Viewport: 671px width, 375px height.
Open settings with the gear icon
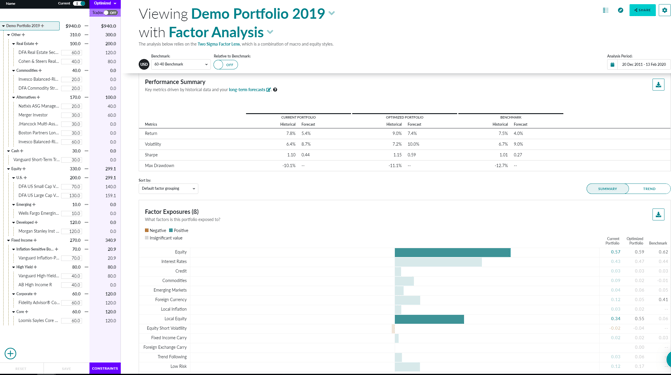click(665, 10)
